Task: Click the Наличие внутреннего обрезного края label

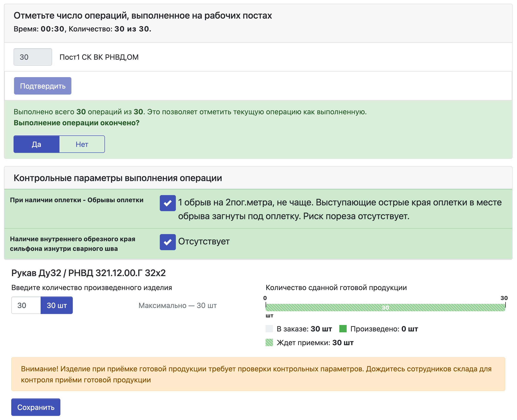Action: pyautogui.click(x=73, y=244)
